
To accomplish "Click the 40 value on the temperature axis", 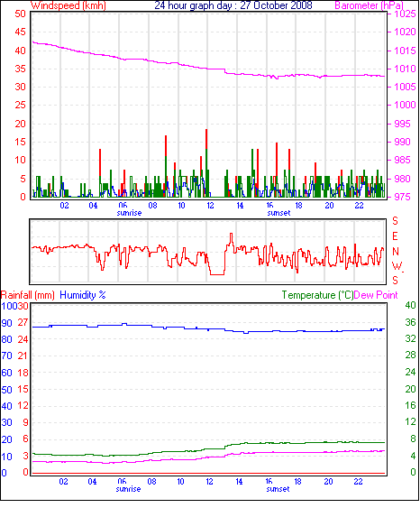I will pyautogui.click(x=411, y=305).
